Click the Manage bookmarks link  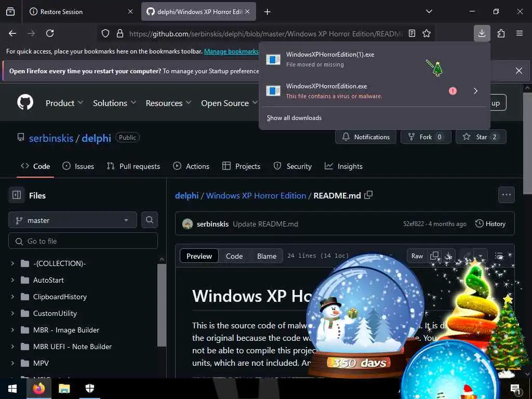click(231, 51)
